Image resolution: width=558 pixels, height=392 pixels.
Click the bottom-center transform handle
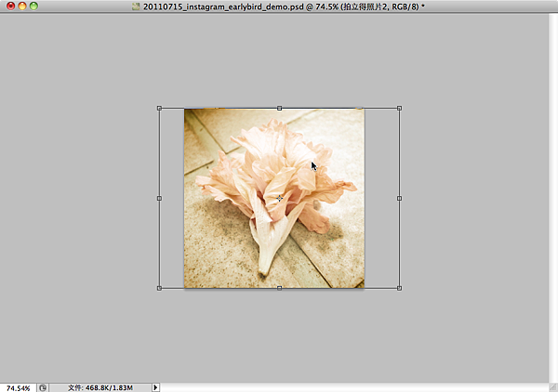(x=279, y=288)
